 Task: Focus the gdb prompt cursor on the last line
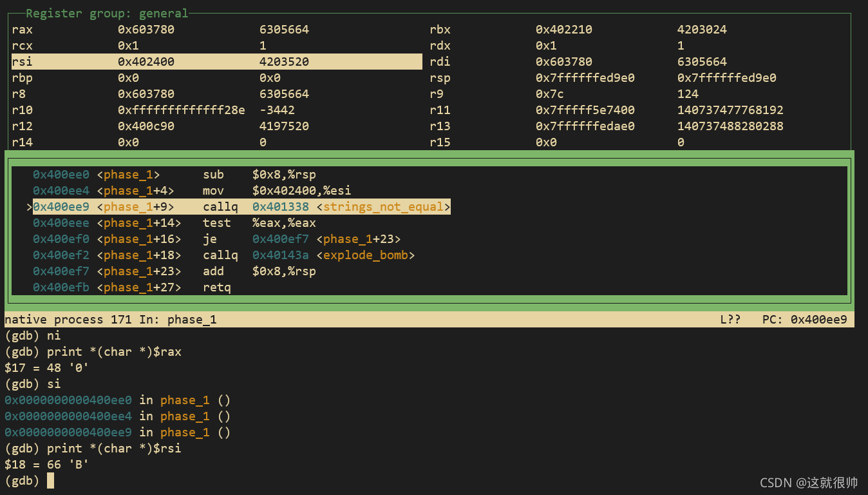[50, 481]
